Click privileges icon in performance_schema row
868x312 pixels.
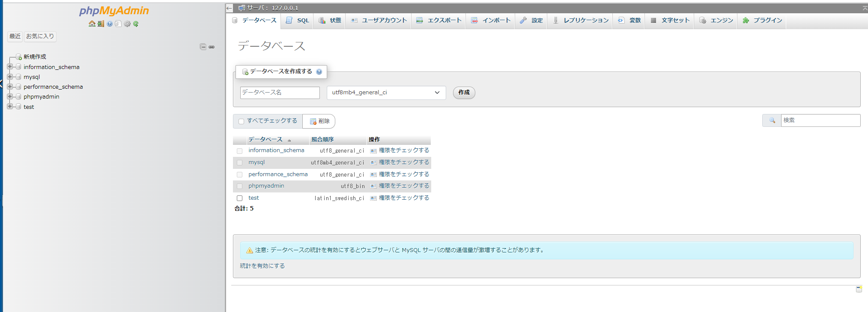tap(373, 174)
